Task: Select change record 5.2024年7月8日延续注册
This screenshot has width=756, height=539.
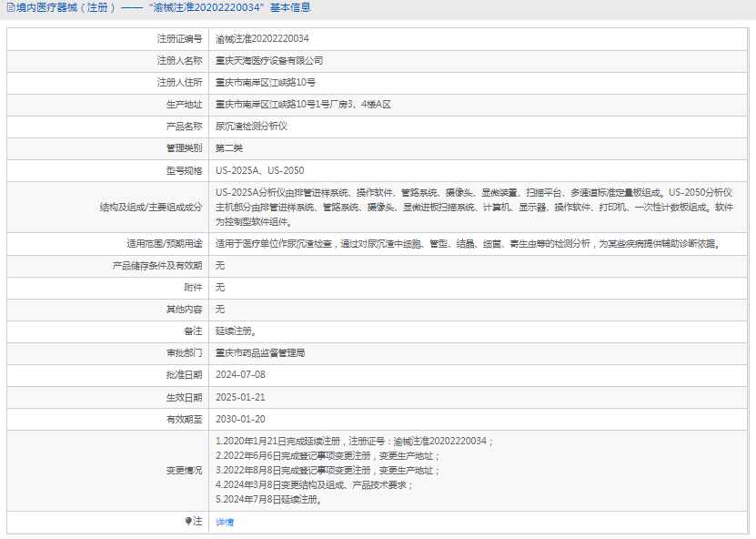Action: tap(268, 500)
